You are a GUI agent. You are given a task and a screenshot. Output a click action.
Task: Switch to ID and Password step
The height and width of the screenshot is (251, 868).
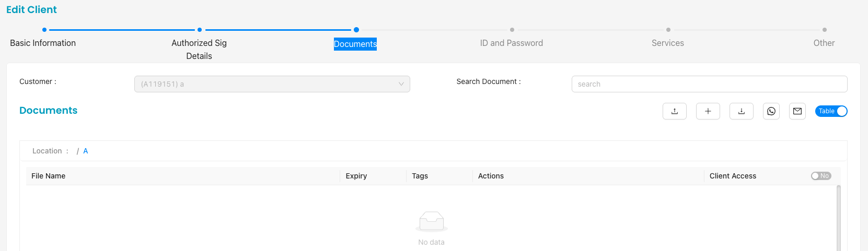(512, 43)
